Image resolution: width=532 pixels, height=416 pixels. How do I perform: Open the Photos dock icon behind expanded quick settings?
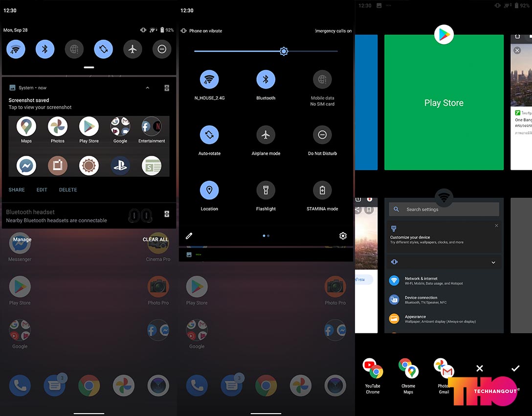(x=300, y=386)
